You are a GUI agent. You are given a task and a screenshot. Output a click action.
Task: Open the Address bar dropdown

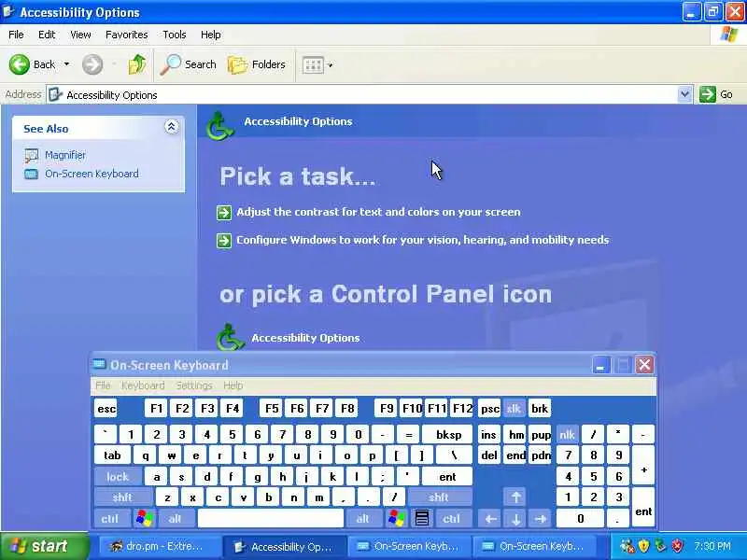pyautogui.click(x=684, y=94)
